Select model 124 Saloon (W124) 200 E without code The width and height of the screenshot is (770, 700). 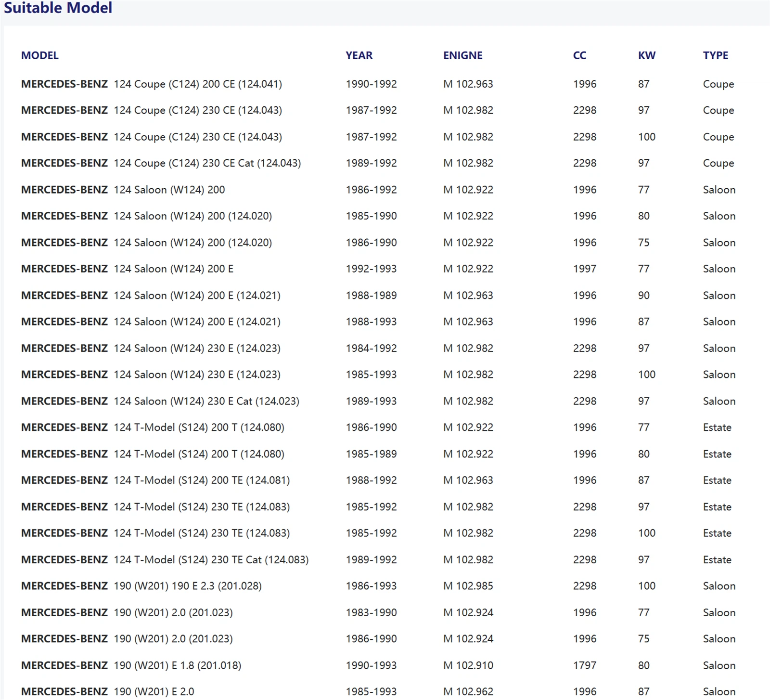pos(174,269)
